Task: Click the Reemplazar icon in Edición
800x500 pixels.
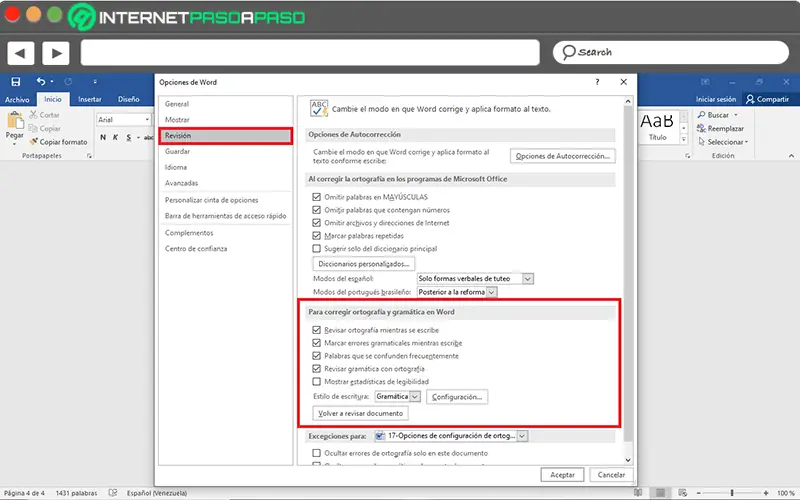Action: click(702, 128)
